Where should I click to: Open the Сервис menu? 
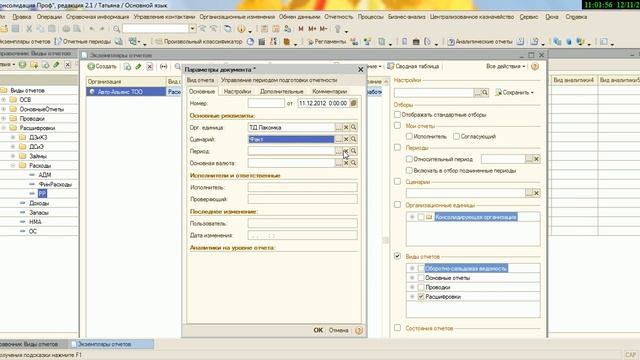tap(529, 17)
